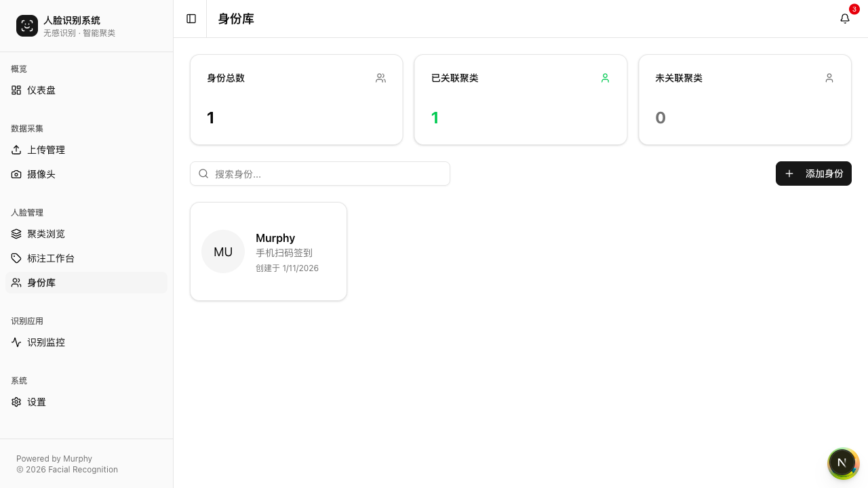Click the face recognition system logo icon
This screenshot has height=488, width=868.
point(27,26)
